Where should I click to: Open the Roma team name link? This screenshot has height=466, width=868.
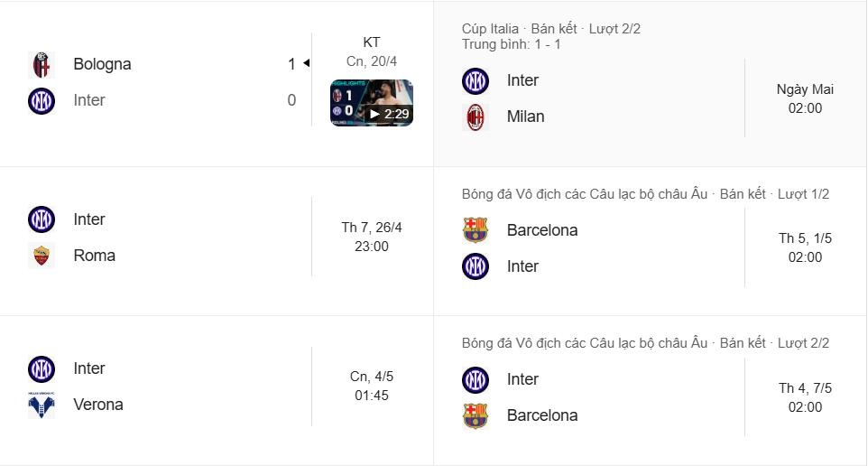tap(94, 256)
